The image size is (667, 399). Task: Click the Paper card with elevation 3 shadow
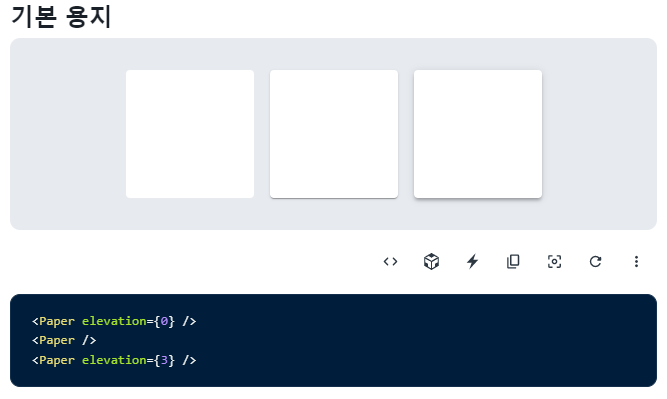click(478, 134)
